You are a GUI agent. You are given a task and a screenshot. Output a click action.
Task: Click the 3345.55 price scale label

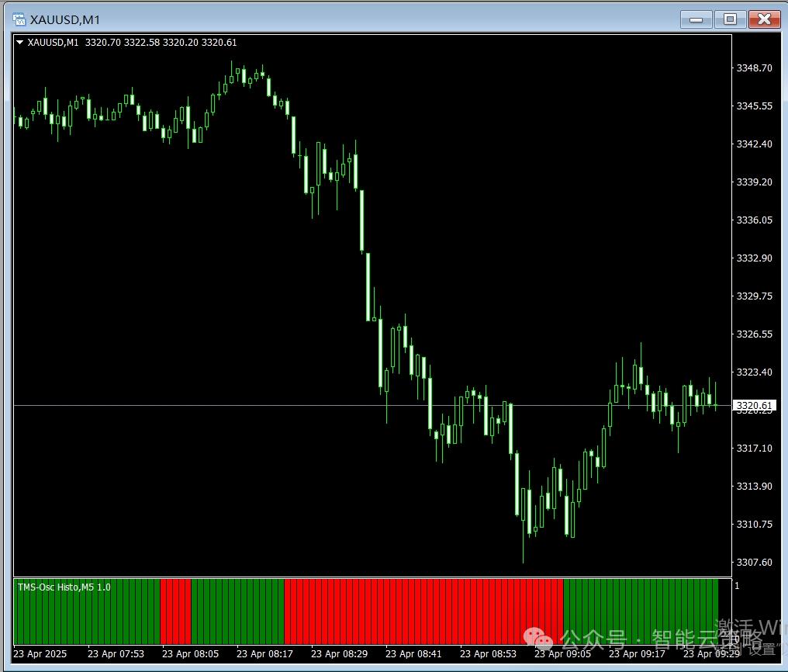755,106
